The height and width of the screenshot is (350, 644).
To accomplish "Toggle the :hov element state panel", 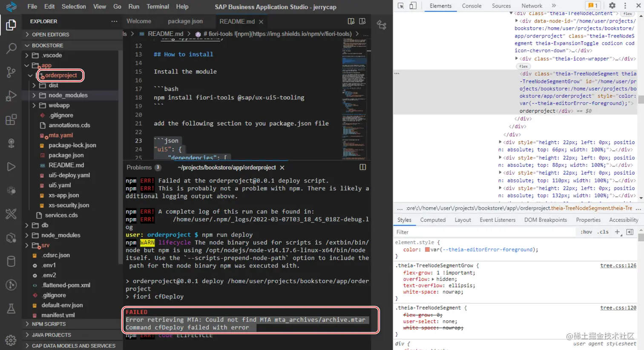I will [586, 232].
